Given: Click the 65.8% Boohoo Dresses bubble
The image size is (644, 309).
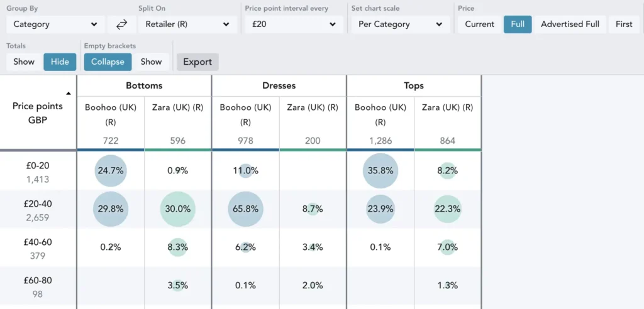Looking at the screenshot, I should click(245, 209).
